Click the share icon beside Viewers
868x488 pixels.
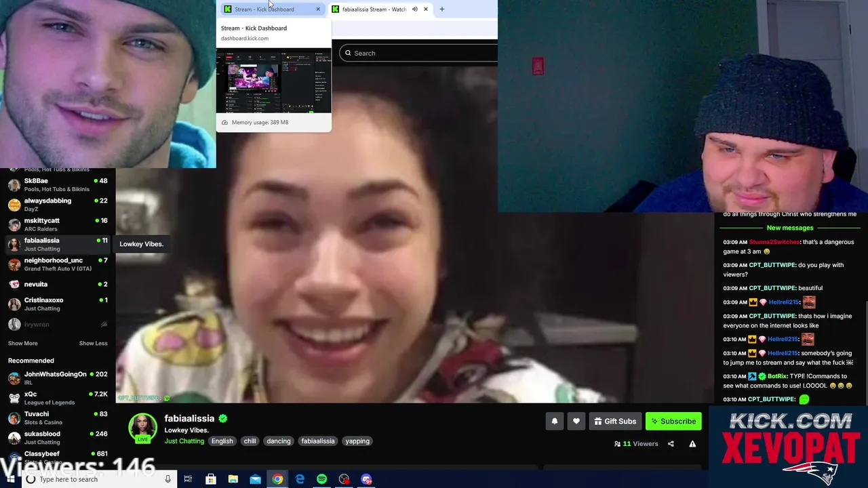pyautogui.click(x=671, y=444)
